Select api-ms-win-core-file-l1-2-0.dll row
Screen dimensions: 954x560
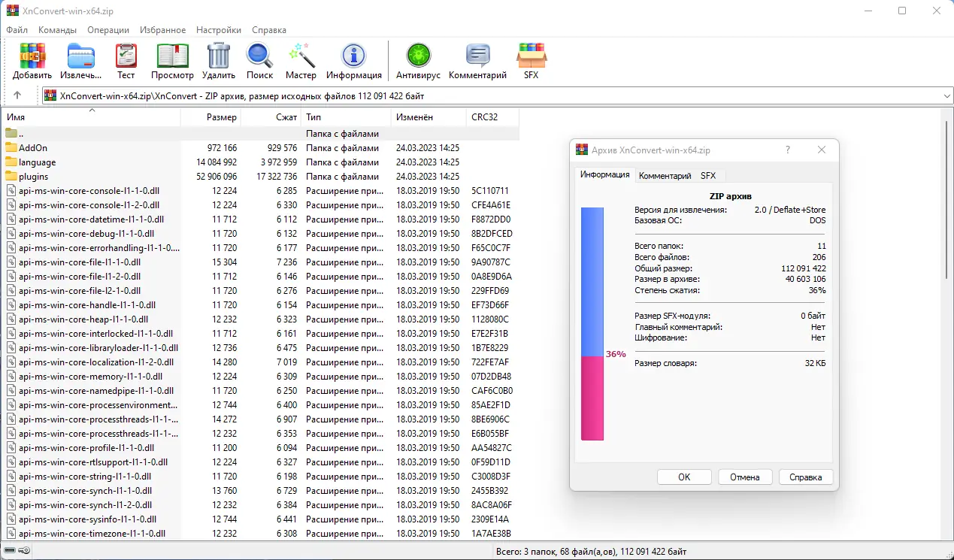[x=260, y=277]
